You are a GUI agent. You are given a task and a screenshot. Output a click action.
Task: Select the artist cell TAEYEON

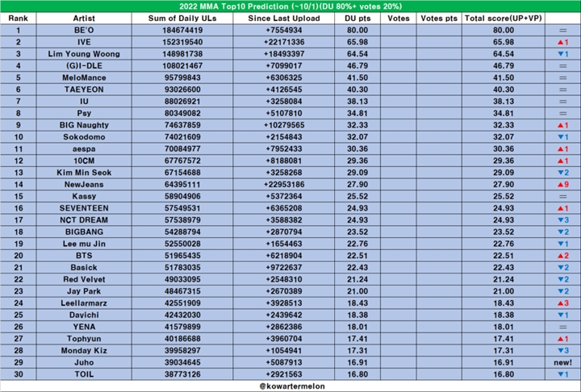tap(84, 90)
